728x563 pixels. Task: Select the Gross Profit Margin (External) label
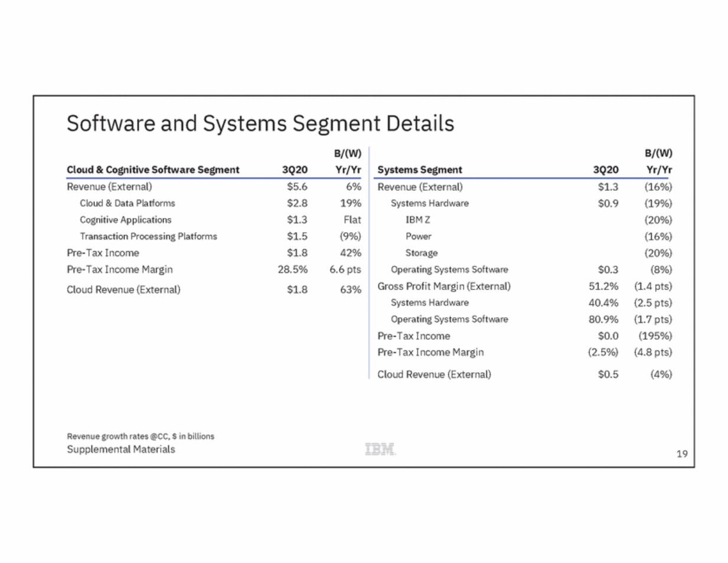444,286
